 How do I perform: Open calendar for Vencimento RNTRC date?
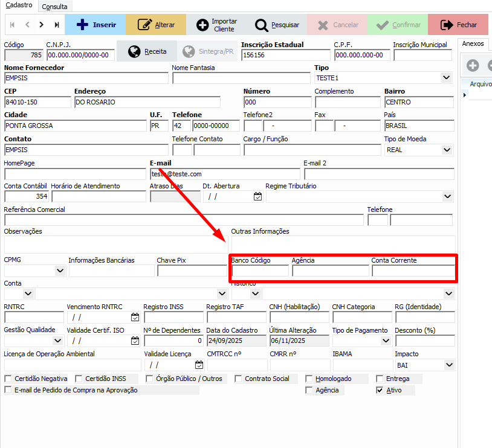tap(135, 317)
